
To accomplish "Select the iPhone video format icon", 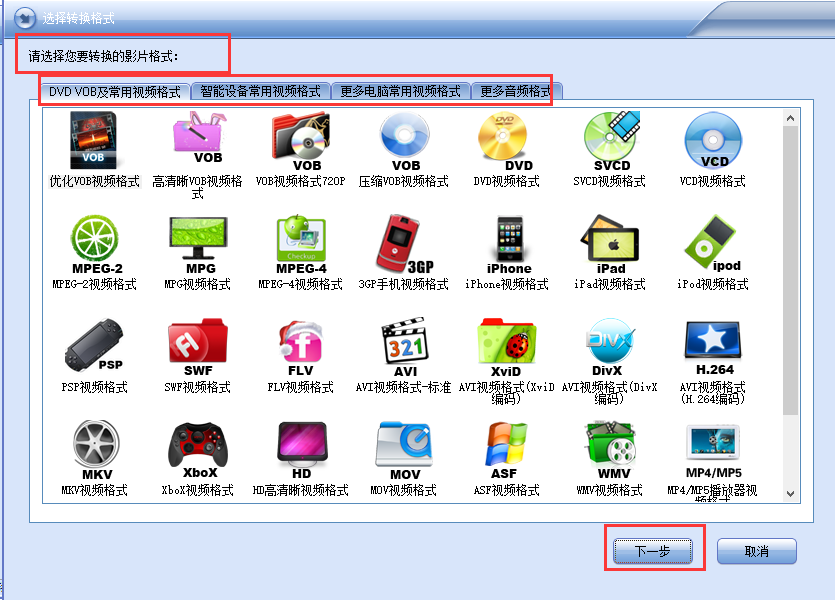I will click(x=509, y=244).
